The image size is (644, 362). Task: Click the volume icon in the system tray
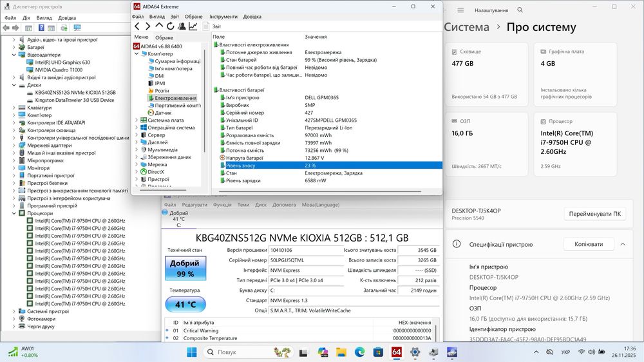(591, 352)
